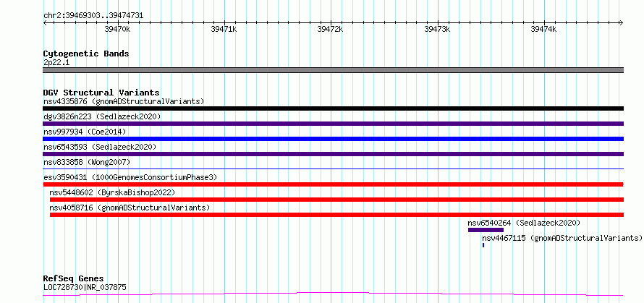Click the purple nsv6543593 variant bar
This screenshot has width=644, height=303.
(333, 154)
